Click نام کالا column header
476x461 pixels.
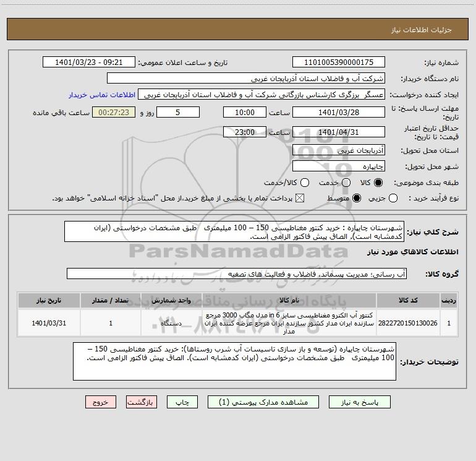tap(289, 300)
